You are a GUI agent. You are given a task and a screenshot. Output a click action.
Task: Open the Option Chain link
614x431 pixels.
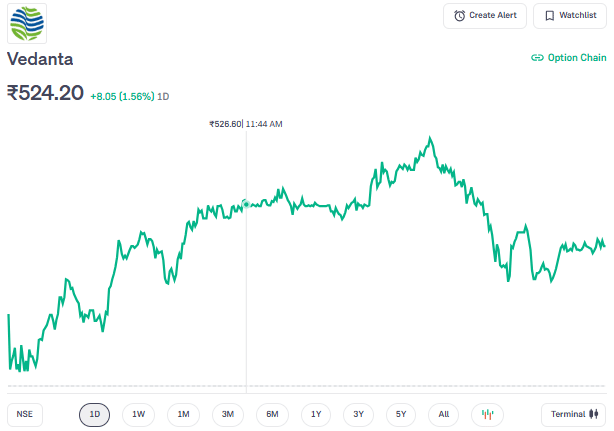(569, 58)
